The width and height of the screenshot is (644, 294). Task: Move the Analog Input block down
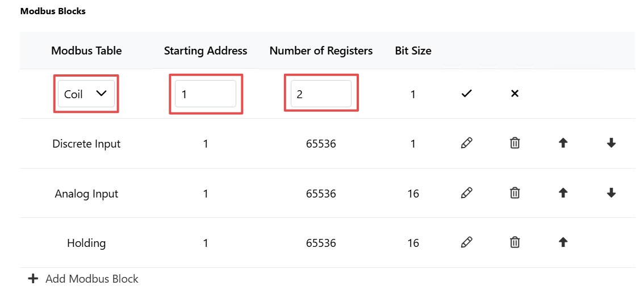611,192
